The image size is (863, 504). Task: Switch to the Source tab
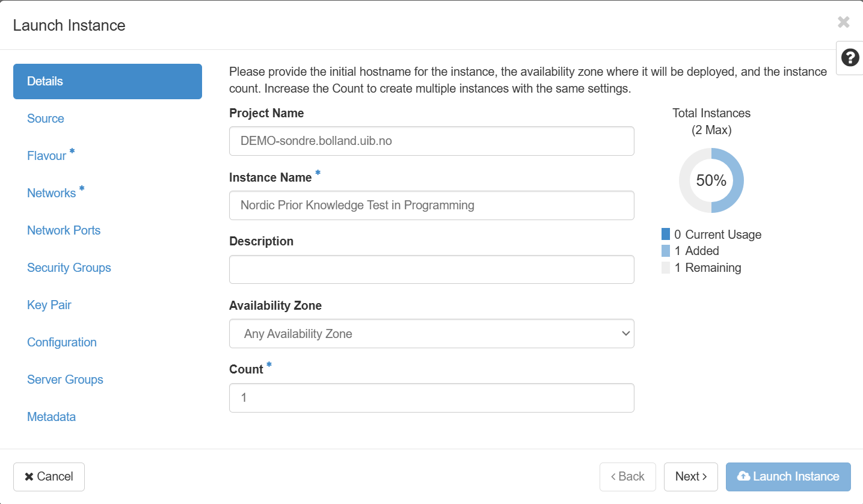[46, 118]
